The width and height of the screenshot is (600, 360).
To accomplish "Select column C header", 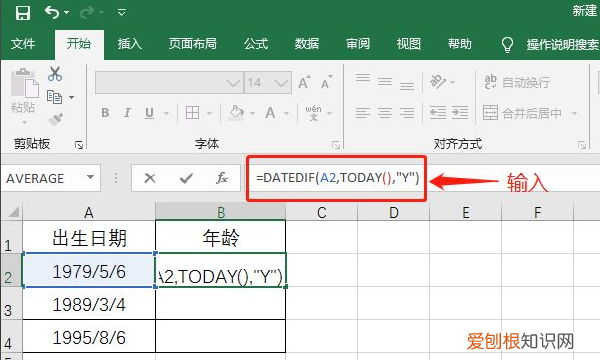I will pyautogui.click(x=322, y=212).
